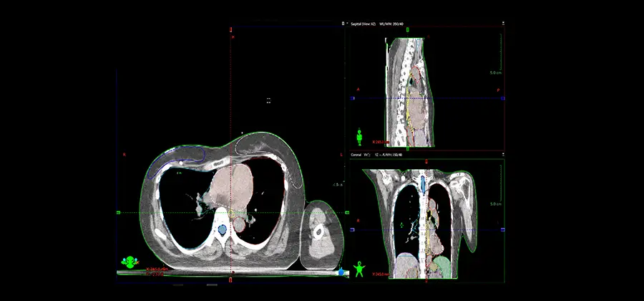Screen dimensions: 644x301
Task: Click the sagittal WL/WW: 350/40 label
Action: tap(390, 24)
